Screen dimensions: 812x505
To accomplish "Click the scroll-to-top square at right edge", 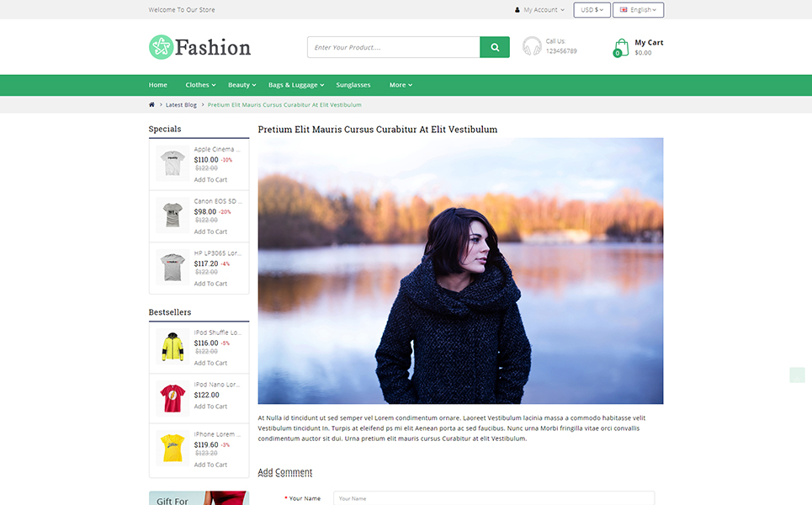I will click(x=797, y=375).
